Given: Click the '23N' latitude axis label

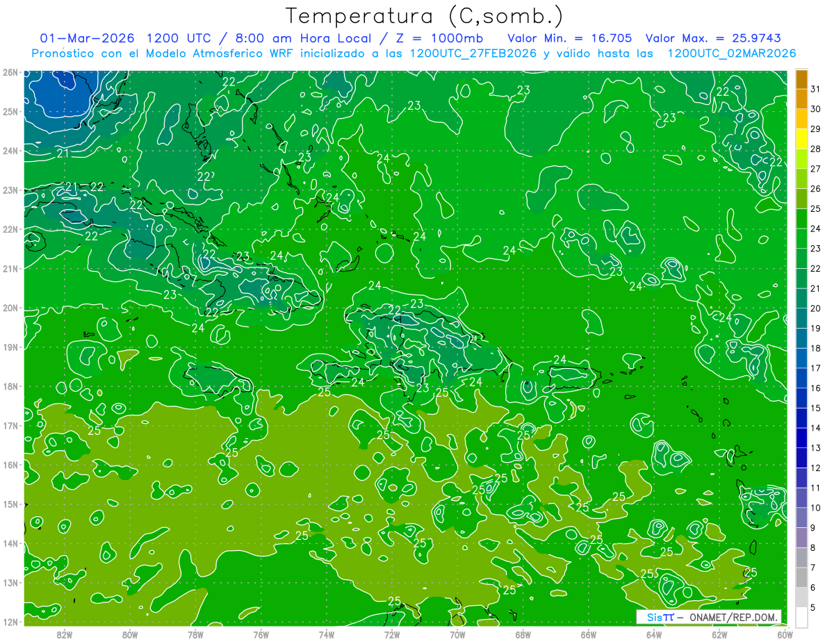Looking at the screenshot, I should 10,190.
